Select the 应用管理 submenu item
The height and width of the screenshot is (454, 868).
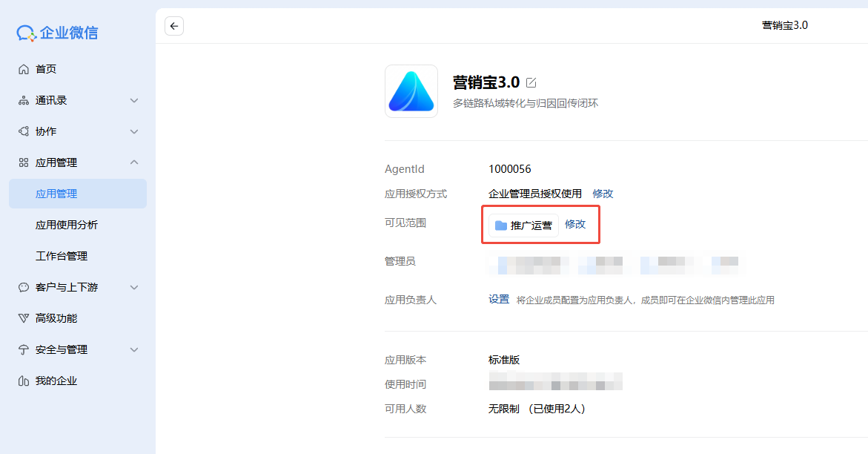pos(78,194)
